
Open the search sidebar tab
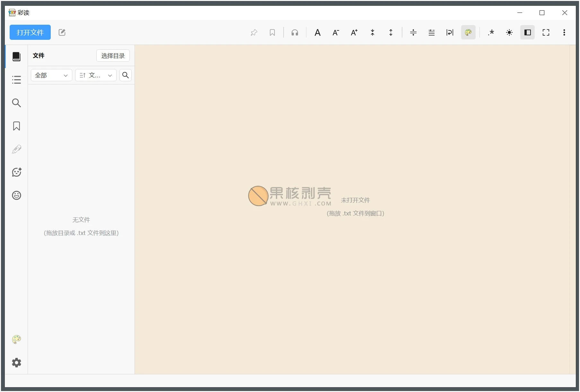(x=16, y=103)
